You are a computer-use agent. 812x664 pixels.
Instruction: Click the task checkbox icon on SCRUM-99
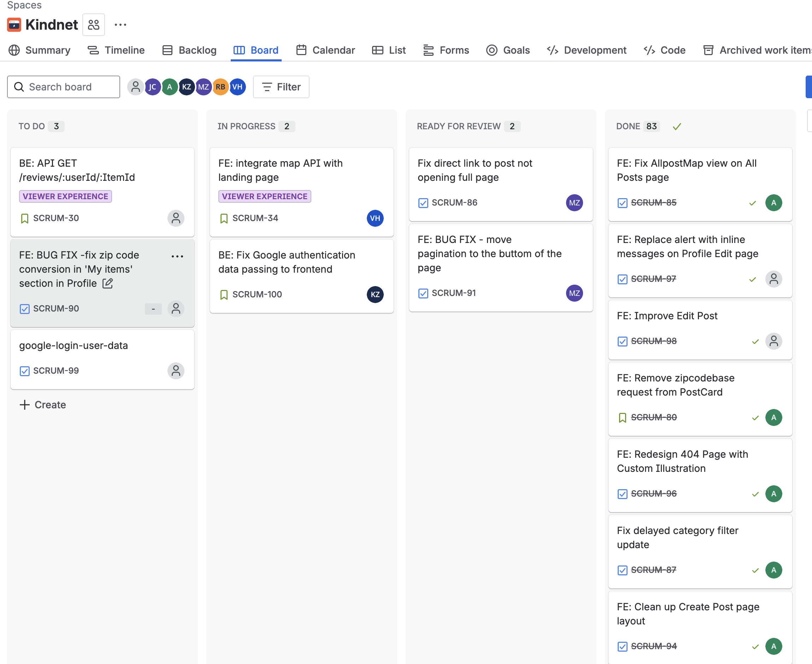point(25,370)
